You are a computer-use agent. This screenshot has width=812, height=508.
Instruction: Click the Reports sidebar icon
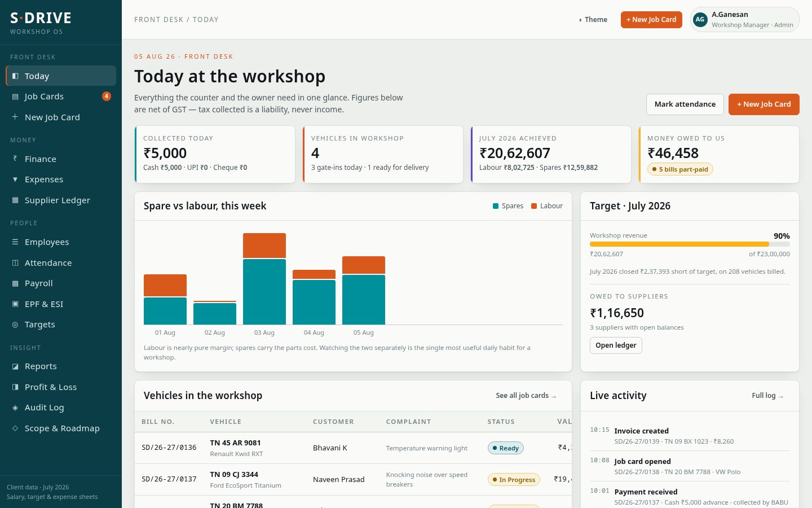tap(15, 366)
